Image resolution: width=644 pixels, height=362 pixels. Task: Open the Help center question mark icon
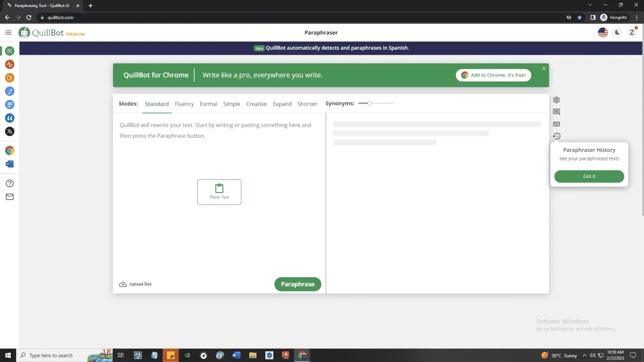click(10, 184)
